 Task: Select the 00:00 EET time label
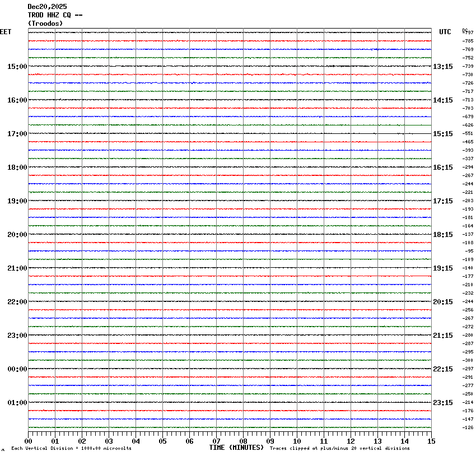(x=17, y=369)
